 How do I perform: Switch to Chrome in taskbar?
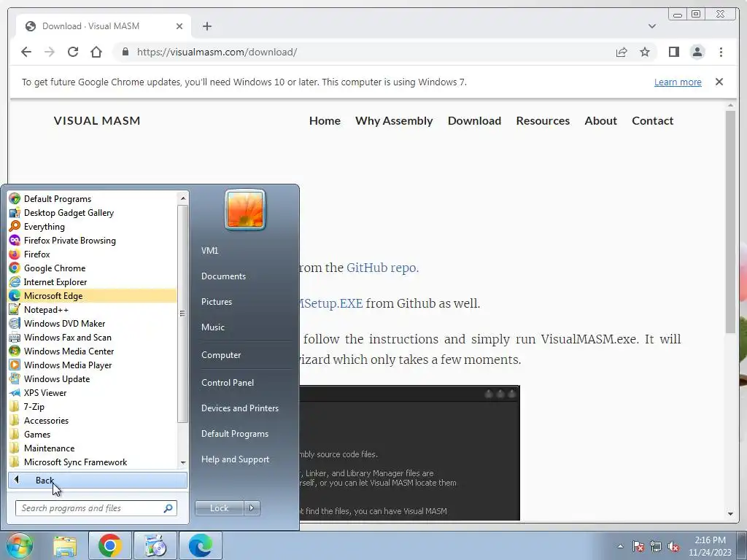tap(109, 545)
